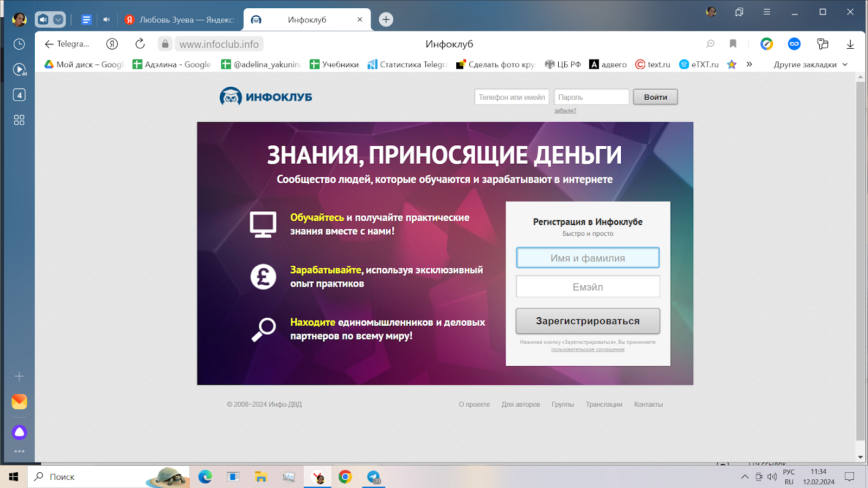Focus the Телефон или емейл field
The image size is (868, 488).
[x=512, y=97]
